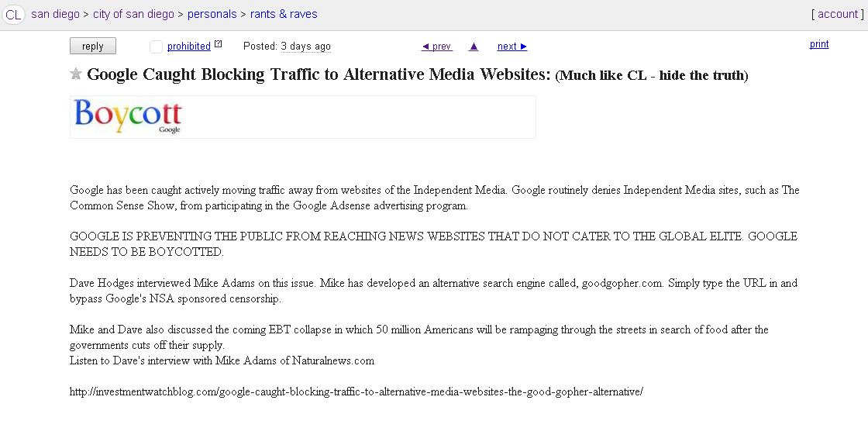Navigate to city of san diego breadcrumb
This screenshot has width=868, height=445.
[x=133, y=14]
